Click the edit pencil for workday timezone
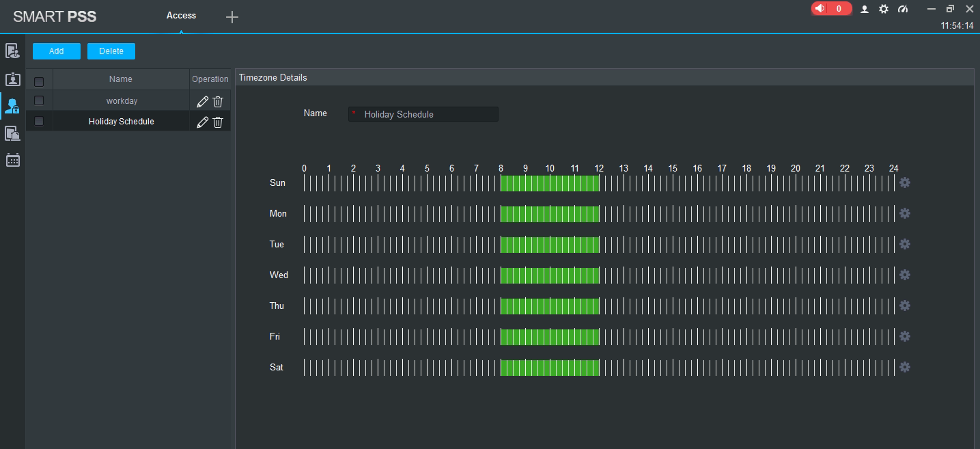 point(202,102)
